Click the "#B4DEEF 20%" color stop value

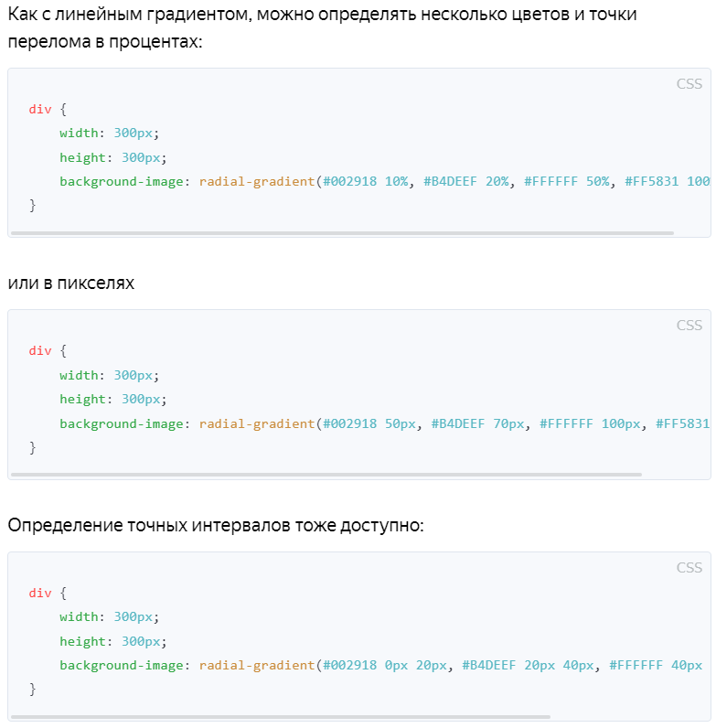(x=465, y=181)
